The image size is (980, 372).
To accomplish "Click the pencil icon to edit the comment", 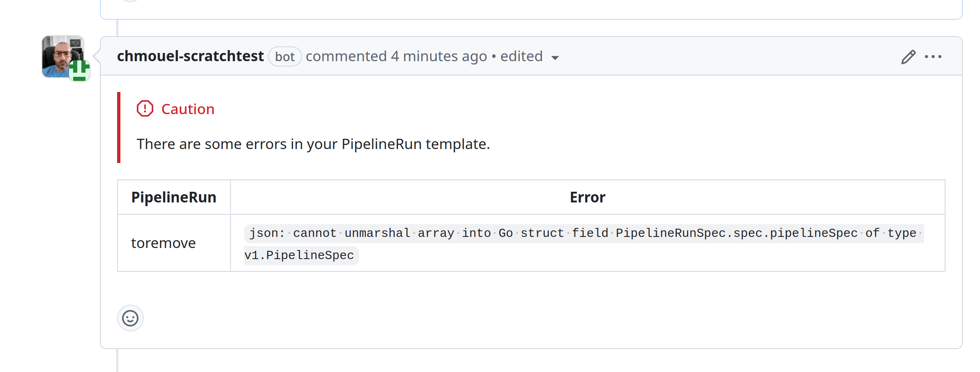I will 908,57.
